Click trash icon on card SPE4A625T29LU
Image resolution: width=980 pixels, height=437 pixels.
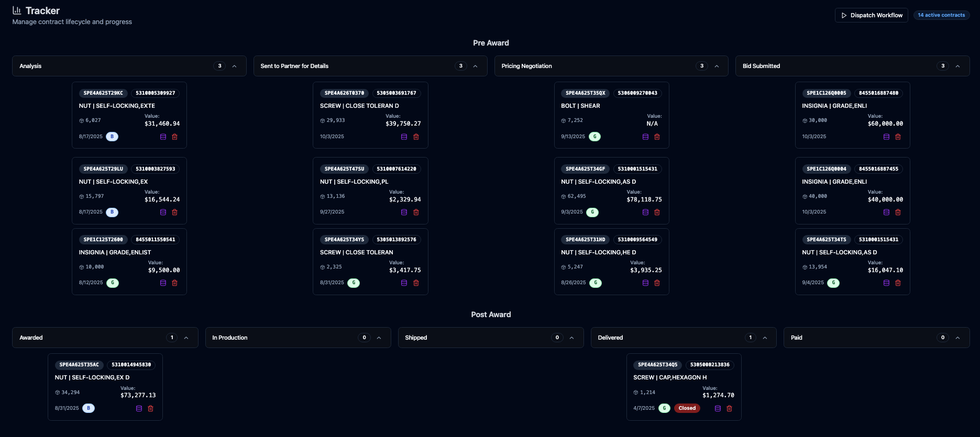point(175,212)
